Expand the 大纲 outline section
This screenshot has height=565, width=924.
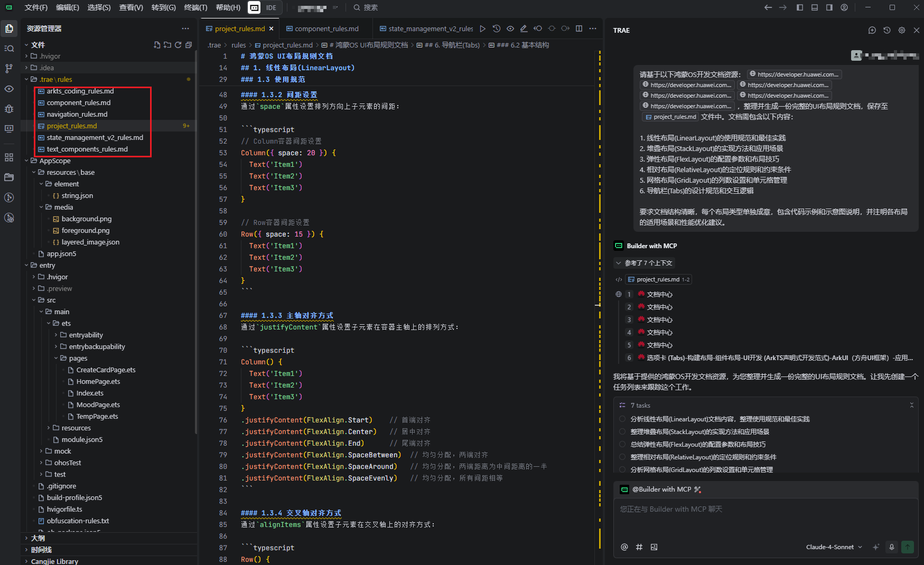[38, 538]
